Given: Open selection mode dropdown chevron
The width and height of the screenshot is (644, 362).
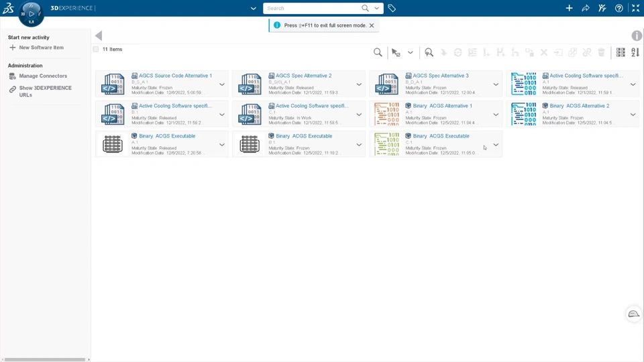Looking at the screenshot, I should click(411, 52).
